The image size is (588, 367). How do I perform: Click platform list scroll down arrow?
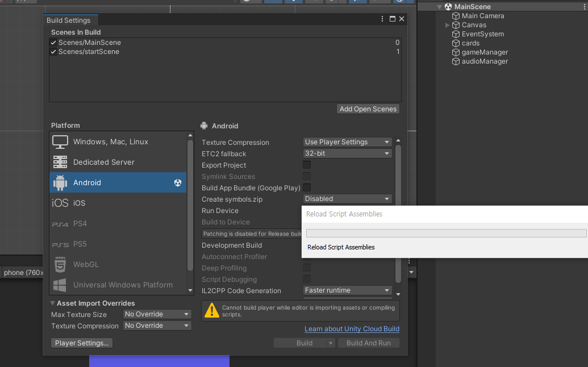coord(190,290)
